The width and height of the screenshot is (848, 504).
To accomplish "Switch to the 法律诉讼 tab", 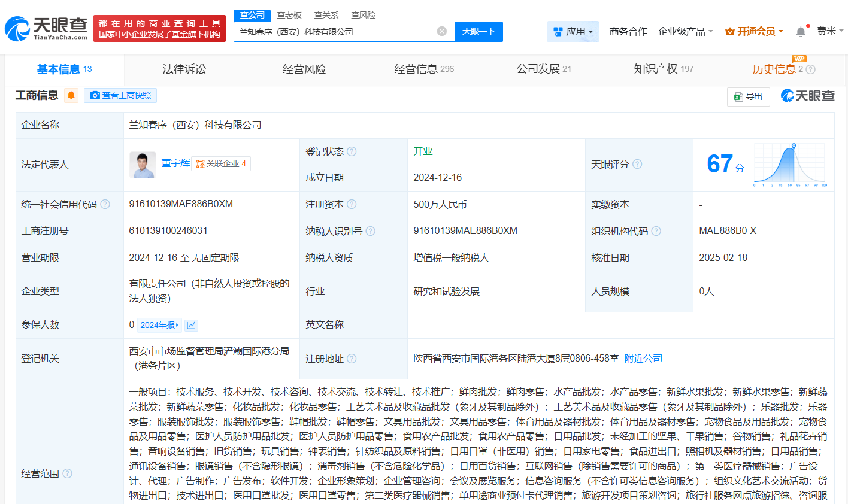I will (x=184, y=69).
